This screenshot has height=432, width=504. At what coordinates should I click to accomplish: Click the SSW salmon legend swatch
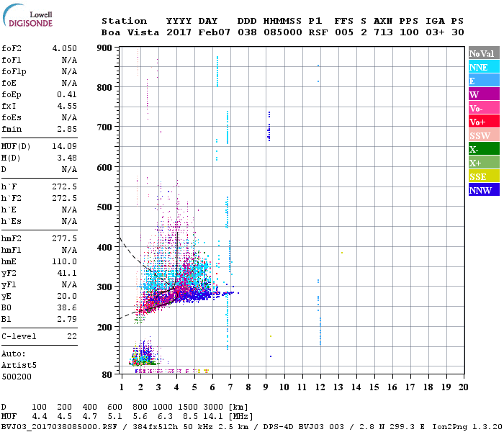[484, 135]
